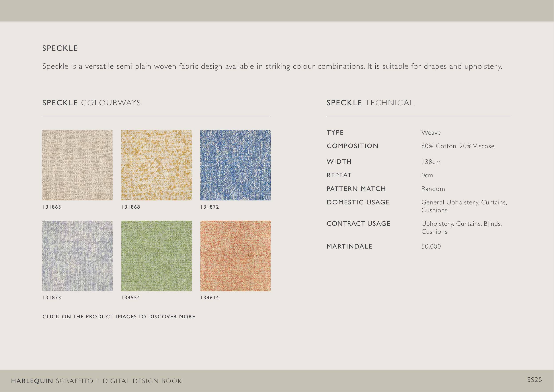Click the SPECKLE page title heading
The width and height of the screenshot is (554, 392).
pos(60,48)
